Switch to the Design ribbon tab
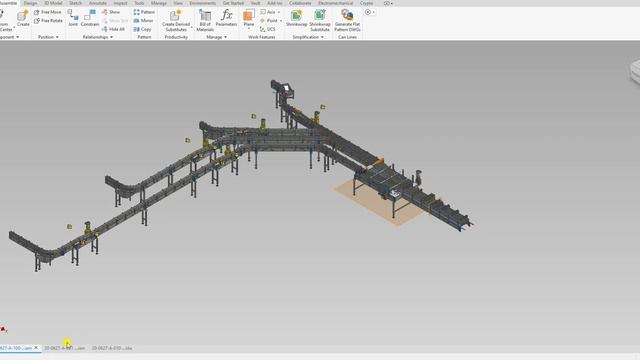640x360 pixels. click(30, 3)
